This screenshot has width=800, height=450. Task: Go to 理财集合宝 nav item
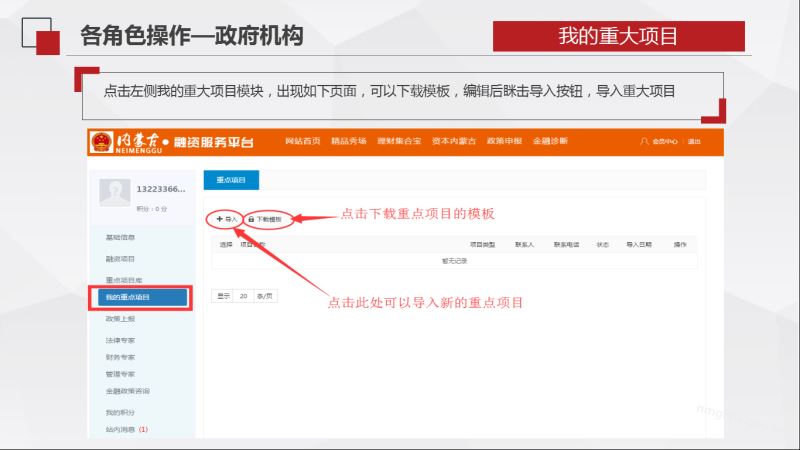point(400,141)
